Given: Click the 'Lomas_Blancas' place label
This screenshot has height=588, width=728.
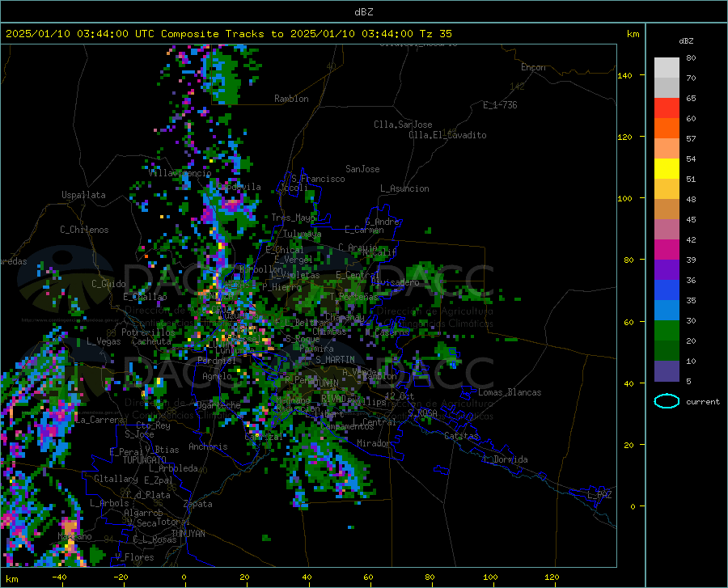Looking at the screenshot, I should [x=510, y=392].
